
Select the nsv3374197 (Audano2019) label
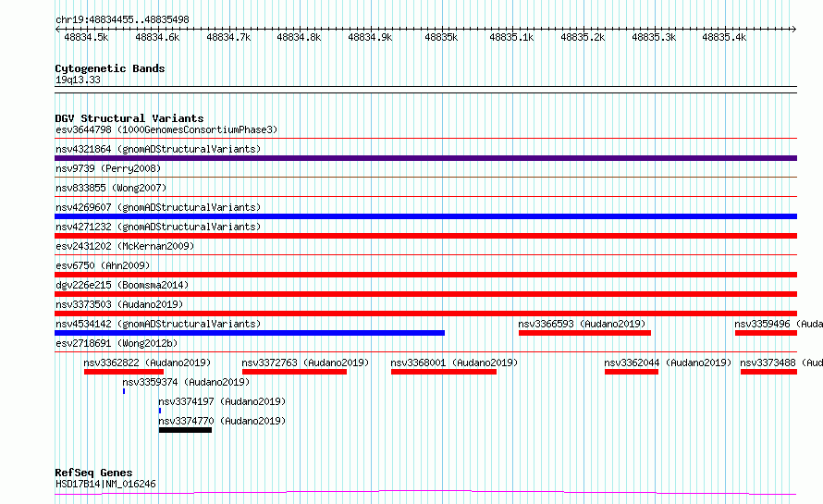[x=222, y=401]
